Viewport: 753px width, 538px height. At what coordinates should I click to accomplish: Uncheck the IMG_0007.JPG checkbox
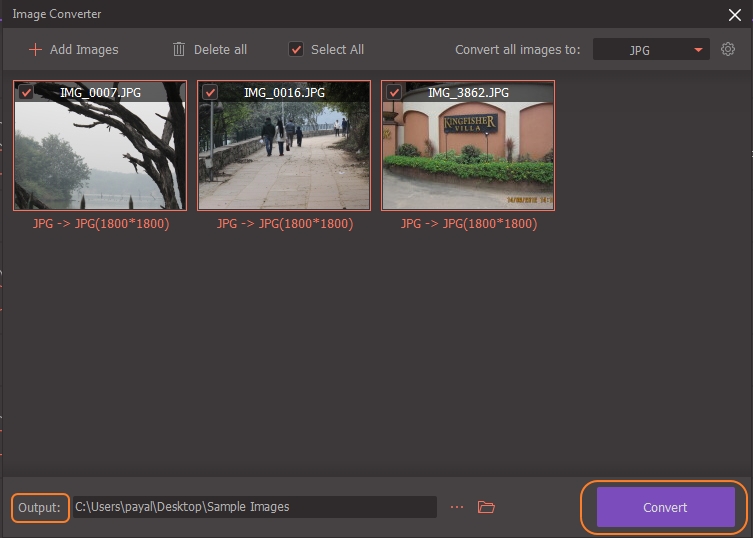tap(26, 92)
